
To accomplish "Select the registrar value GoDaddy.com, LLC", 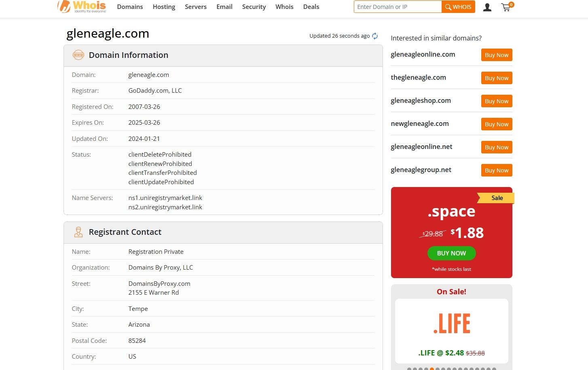I will [x=155, y=91].
